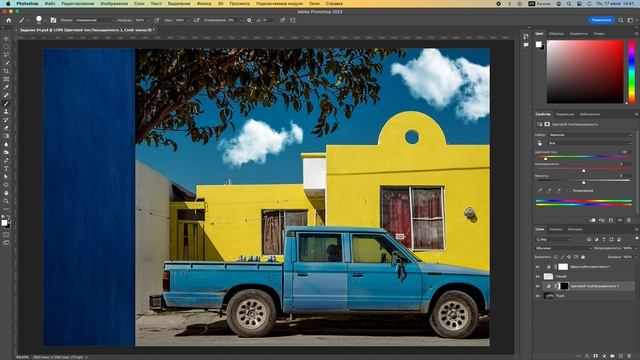The width and height of the screenshot is (640, 360).
Task: Select the document tab Задание 04.psd
Action: point(86,30)
